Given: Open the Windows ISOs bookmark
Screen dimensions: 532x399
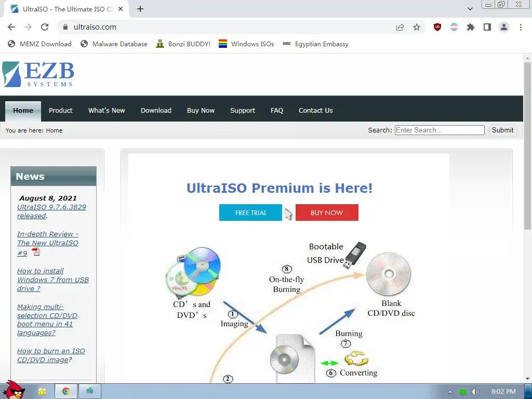Looking at the screenshot, I should (246, 44).
